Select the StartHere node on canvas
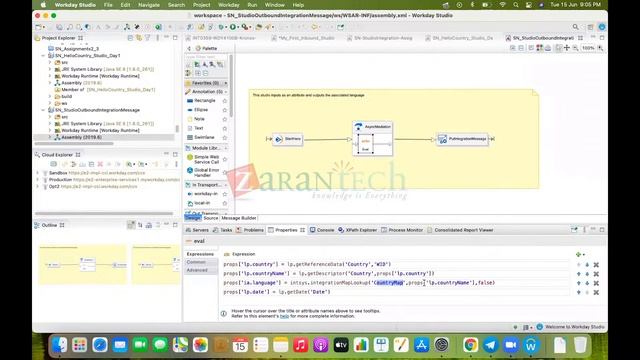 click(288, 139)
